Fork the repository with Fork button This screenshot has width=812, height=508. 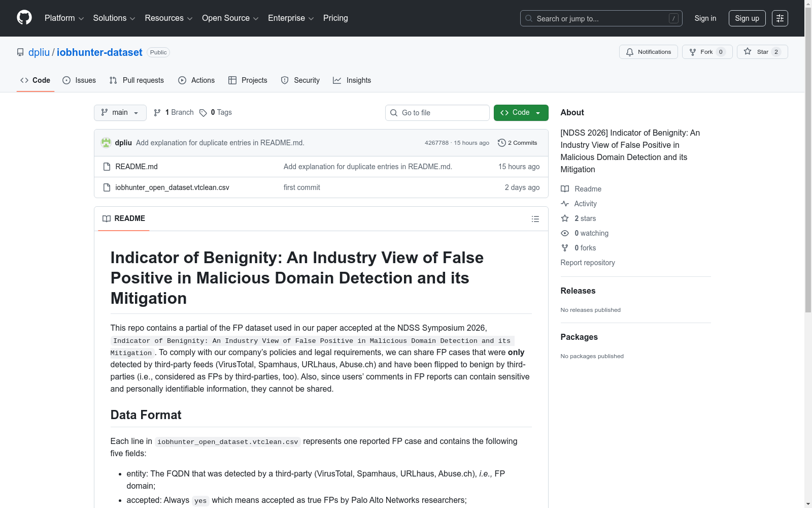[707, 52]
